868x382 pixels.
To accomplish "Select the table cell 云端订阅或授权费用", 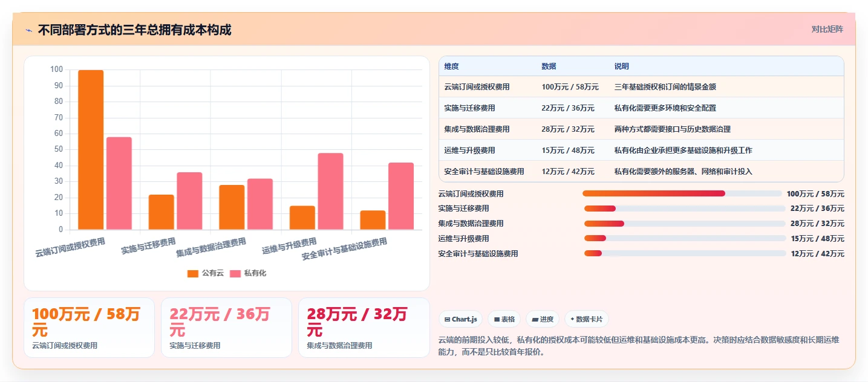I will click(x=477, y=87).
